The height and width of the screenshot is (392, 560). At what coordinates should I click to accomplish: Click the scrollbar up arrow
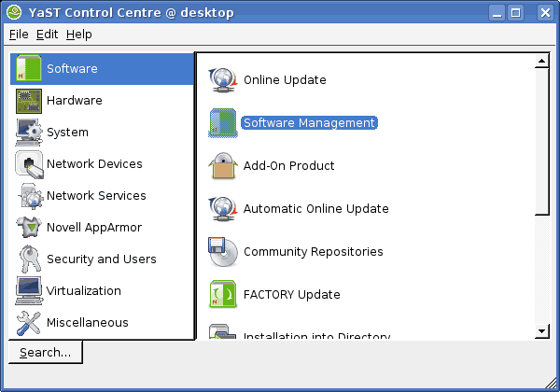coord(541,61)
